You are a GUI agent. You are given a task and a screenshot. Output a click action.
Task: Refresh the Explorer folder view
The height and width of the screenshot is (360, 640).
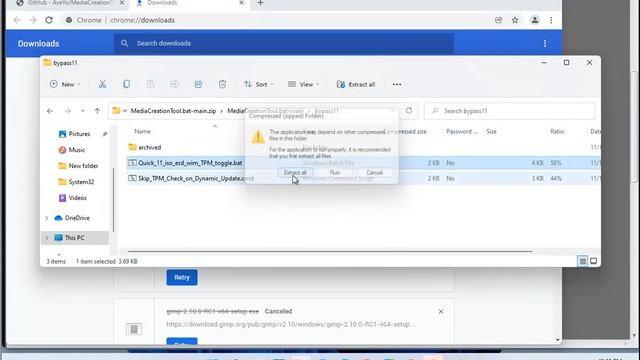(x=409, y=111)
